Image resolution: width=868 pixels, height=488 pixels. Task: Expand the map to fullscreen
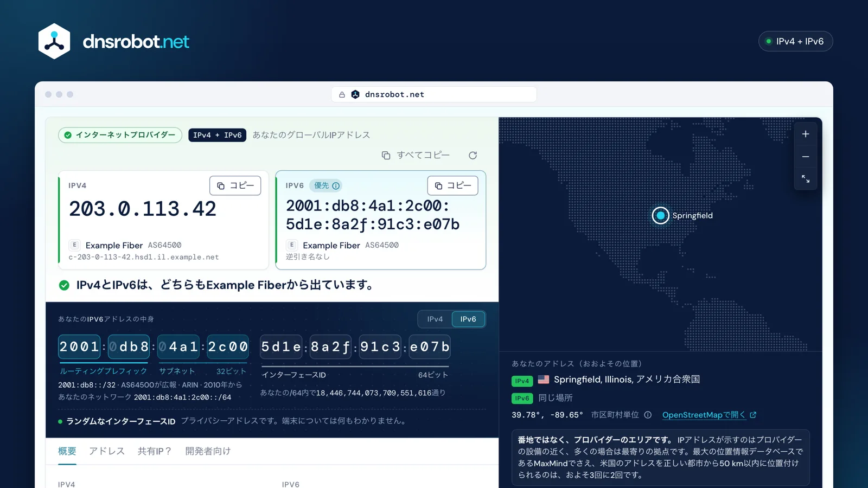[806, 179]
